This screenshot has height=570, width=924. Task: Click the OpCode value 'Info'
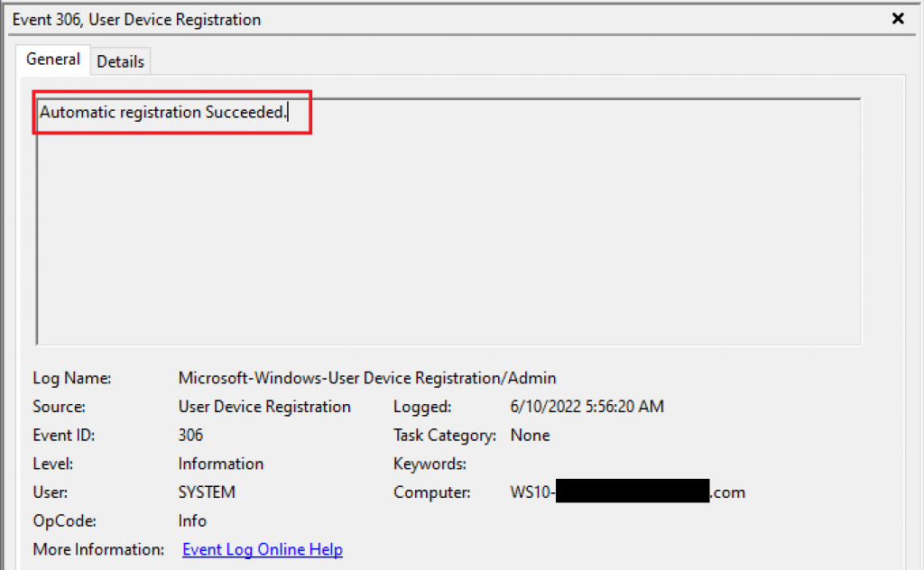[192, 520]
